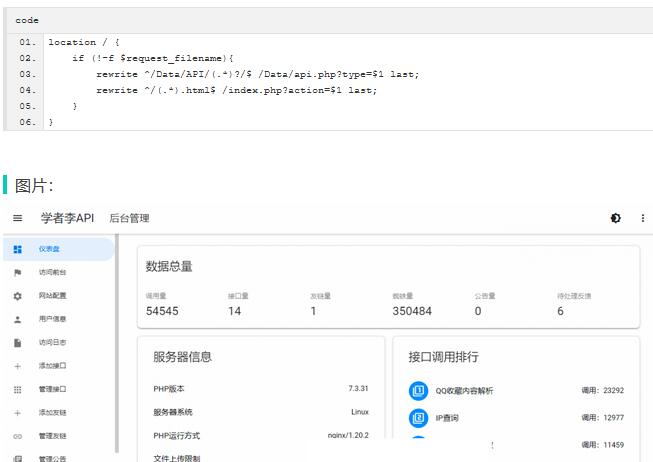Click the 学者李API site title

pyautogui.click(x=67, y=218)
